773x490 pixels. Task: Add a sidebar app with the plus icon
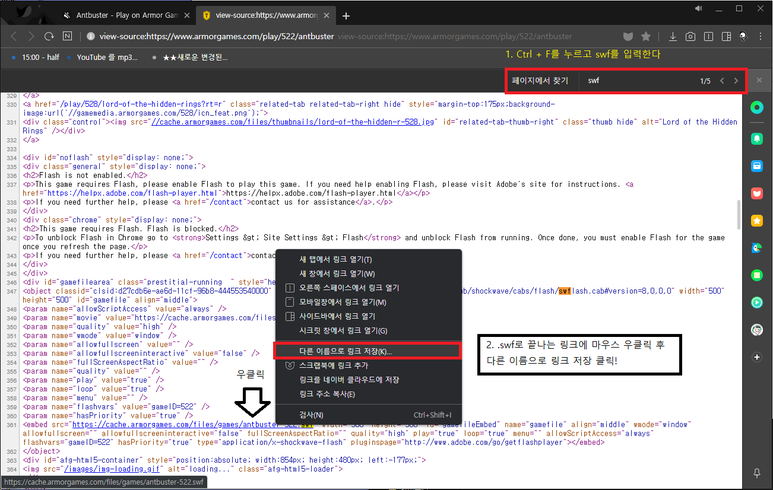pyautogui.click(x=757, y=357)
